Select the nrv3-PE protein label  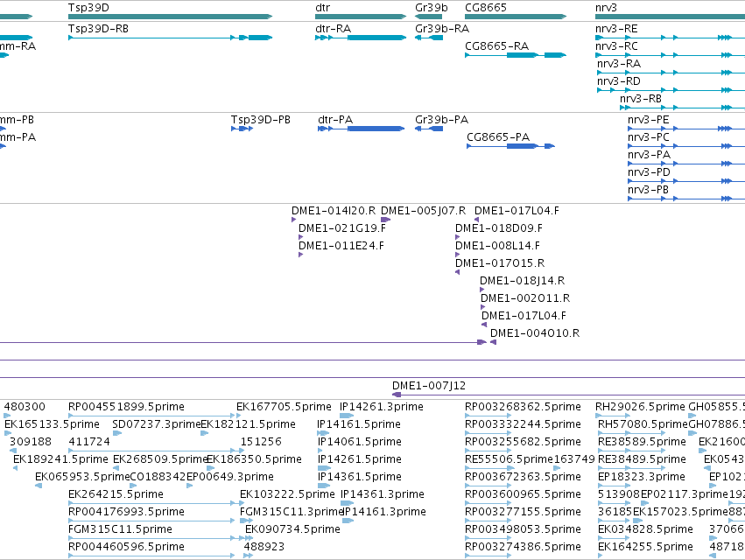tap(648, 120)
